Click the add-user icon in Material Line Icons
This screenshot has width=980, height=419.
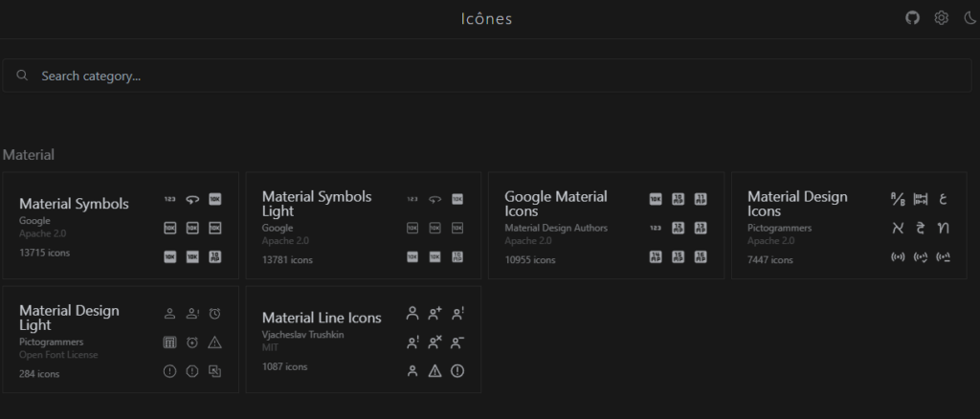click(435, 313)
